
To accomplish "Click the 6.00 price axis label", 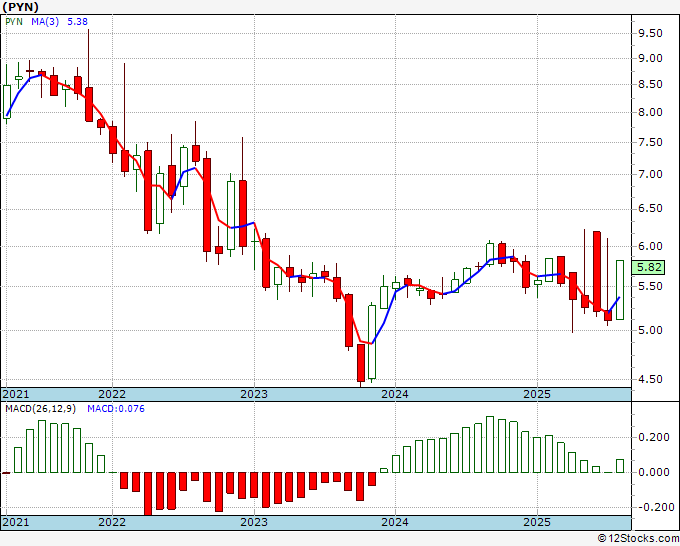I will 650,246.
